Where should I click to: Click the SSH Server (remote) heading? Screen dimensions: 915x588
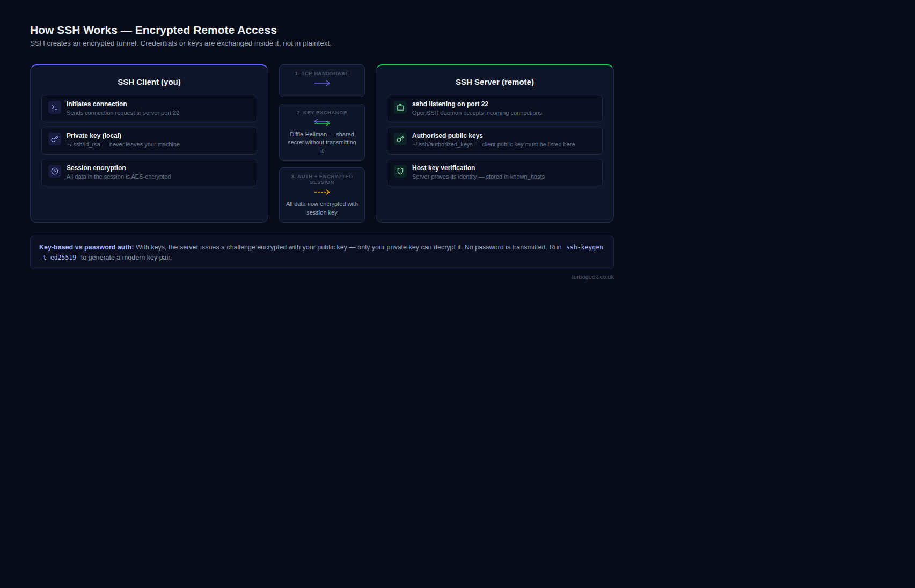click(x=494, y=82)
